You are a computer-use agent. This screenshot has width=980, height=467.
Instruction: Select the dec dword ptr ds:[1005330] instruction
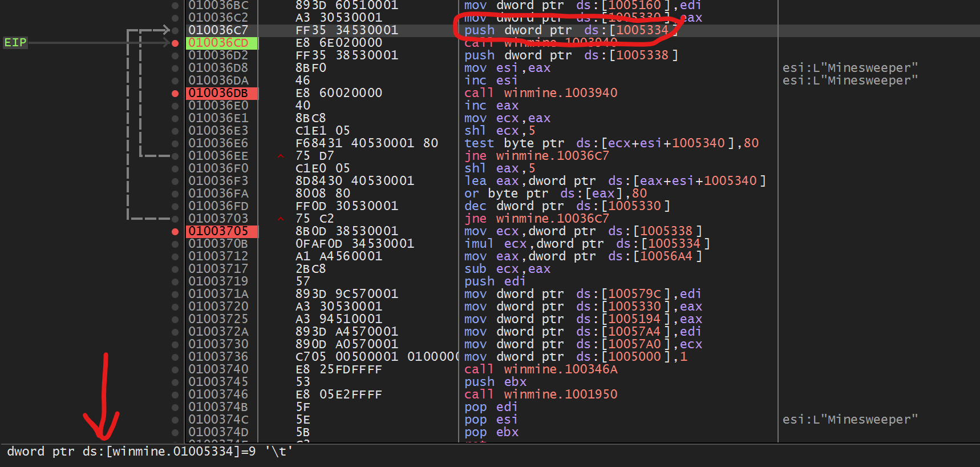coord(567,206)
